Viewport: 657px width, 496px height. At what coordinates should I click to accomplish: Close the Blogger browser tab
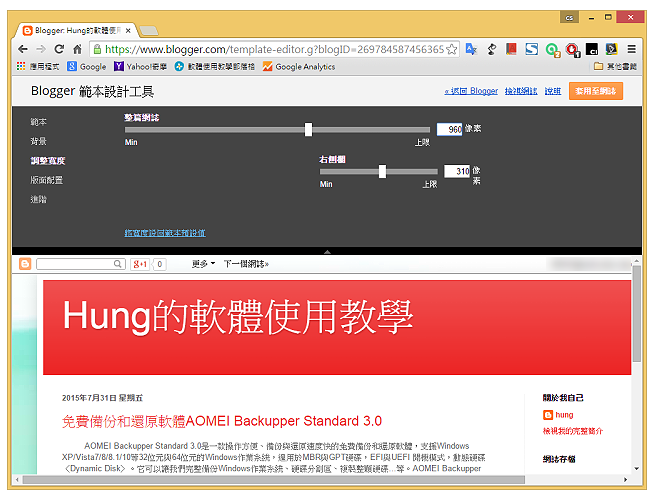click(128, 31)
